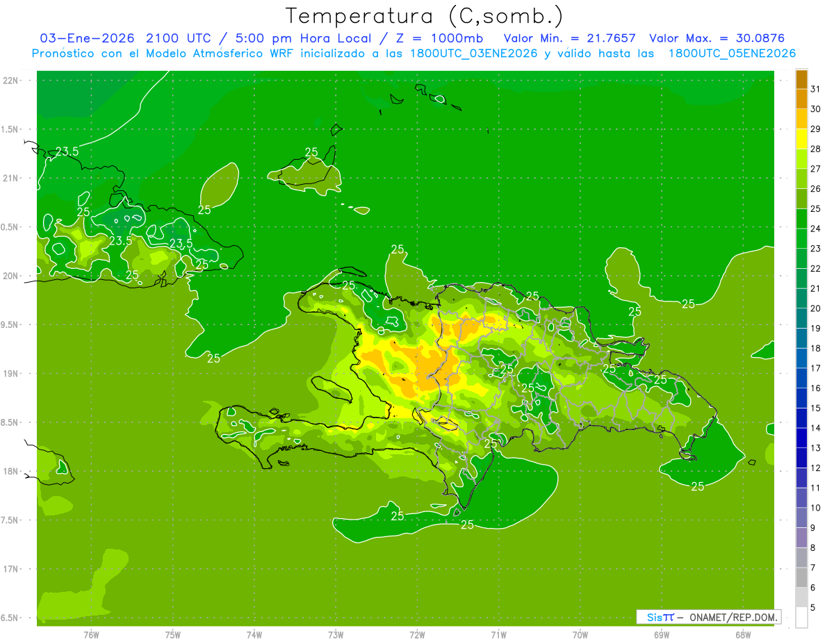
Task: Click the purple swatch between 9 and 10
Action: (x=801, y=518)
